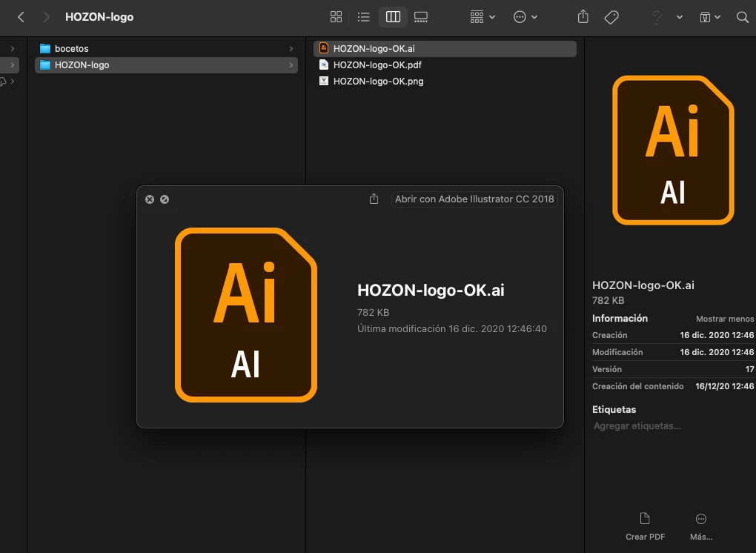The image size is (756, 553).
Task: Click the question mark toolbar icon
Action: 657,17
